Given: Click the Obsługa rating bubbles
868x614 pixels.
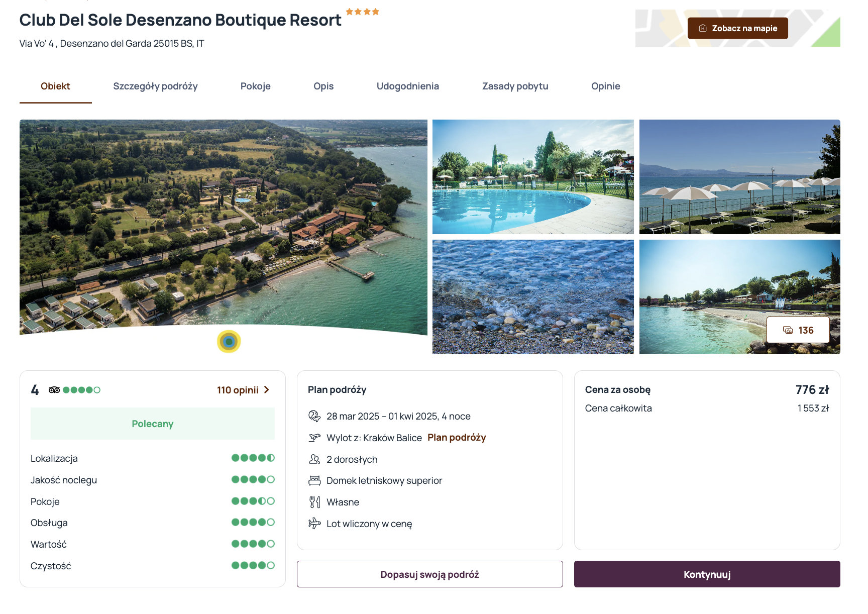Looking at the screenshot, I should click(253, 522).
